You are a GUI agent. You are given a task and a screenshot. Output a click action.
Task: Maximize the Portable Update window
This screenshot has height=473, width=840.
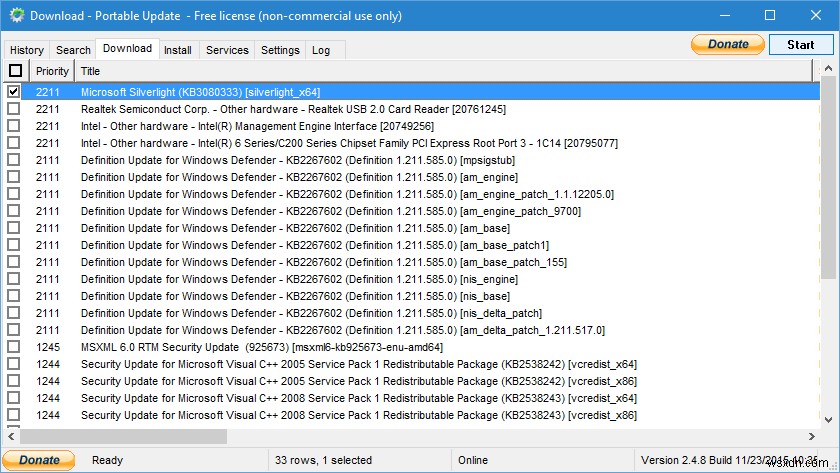[770, 15]
